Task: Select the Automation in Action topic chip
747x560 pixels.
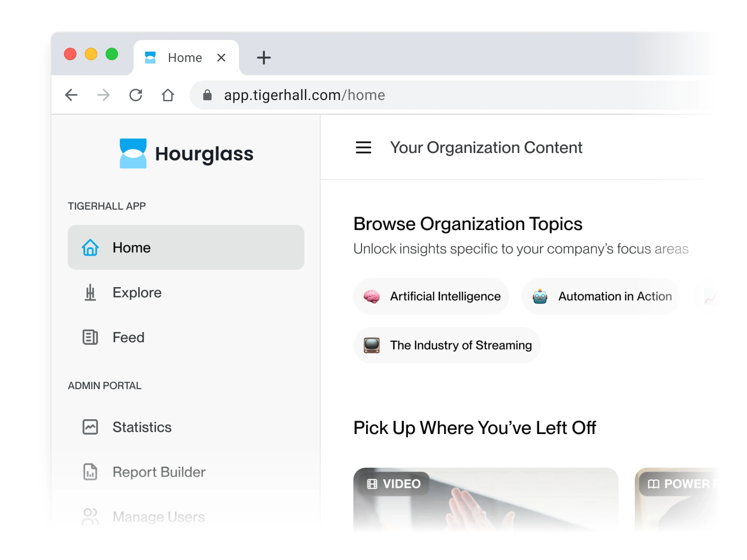Action: 601,296
